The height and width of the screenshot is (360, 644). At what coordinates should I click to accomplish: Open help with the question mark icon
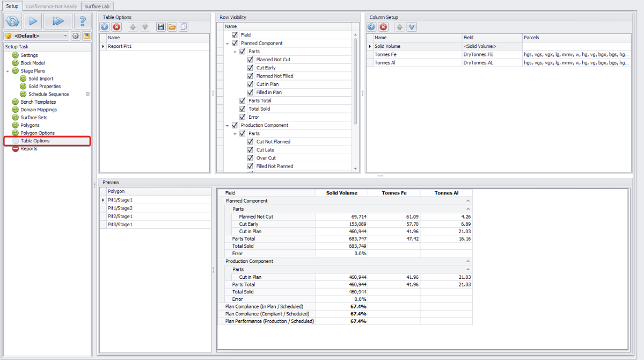click(82, 21)
